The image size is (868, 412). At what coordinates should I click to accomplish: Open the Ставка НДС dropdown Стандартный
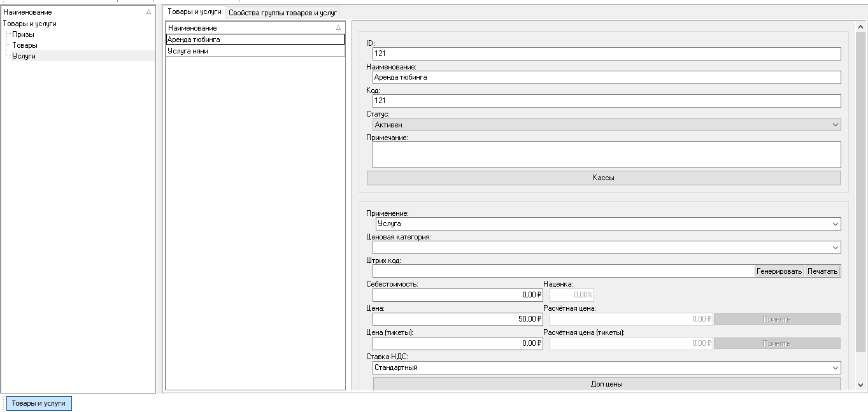click(606, 367)
